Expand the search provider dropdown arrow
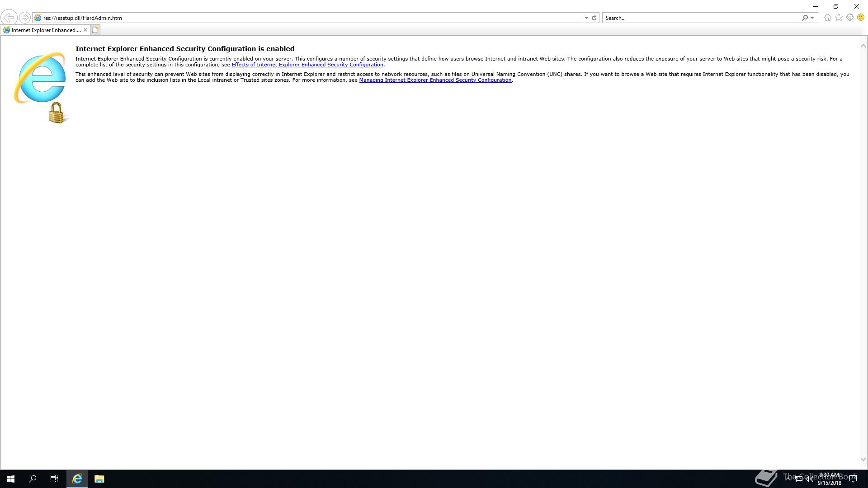Image resolution: width=868 pixels, height=488 pixels. 812,18
